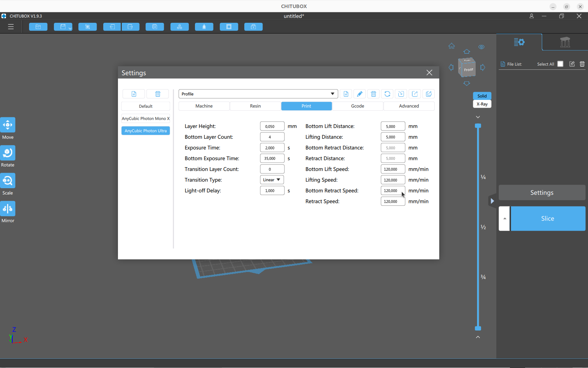This screenshot has width=588, height=368.
Task: Click the top handle of layer slider
Action: point(478,126)
